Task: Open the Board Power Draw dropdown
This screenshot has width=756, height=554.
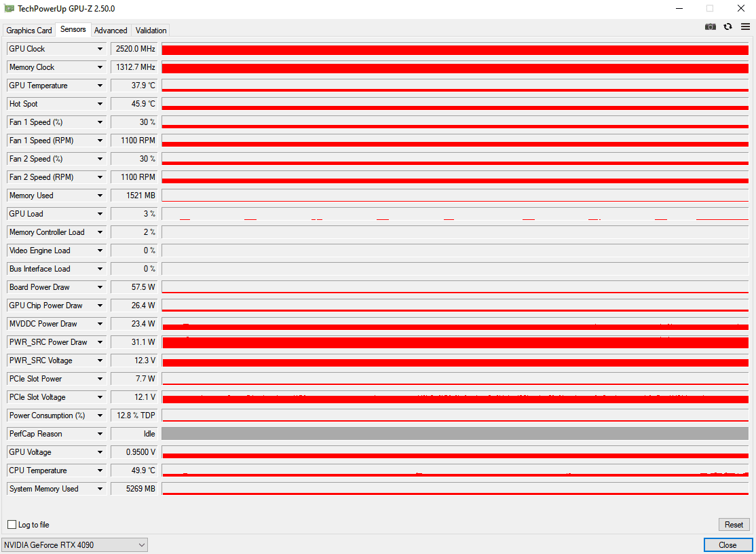Action: click(100, 287)
